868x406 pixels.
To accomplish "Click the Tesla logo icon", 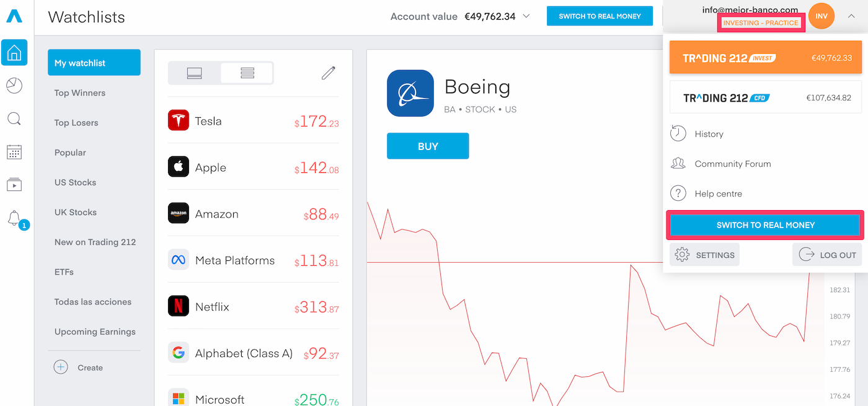I will tap(179, 120).
